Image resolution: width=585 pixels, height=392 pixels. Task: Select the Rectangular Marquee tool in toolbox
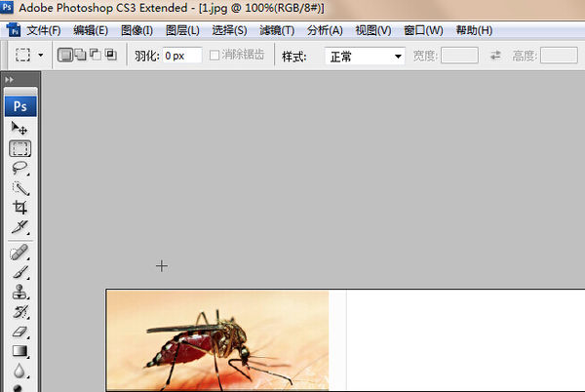pos(19,148)
